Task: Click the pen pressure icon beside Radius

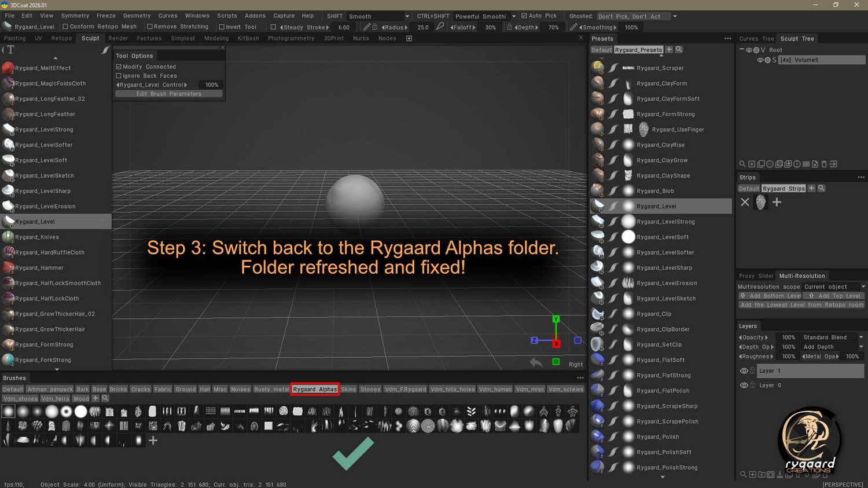Action: 366,27
